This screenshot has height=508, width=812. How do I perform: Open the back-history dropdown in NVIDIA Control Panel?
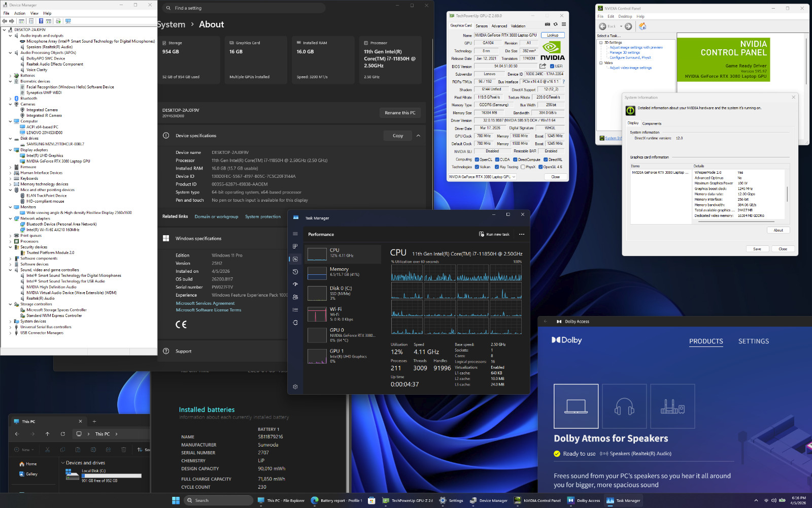click(621, 26)
